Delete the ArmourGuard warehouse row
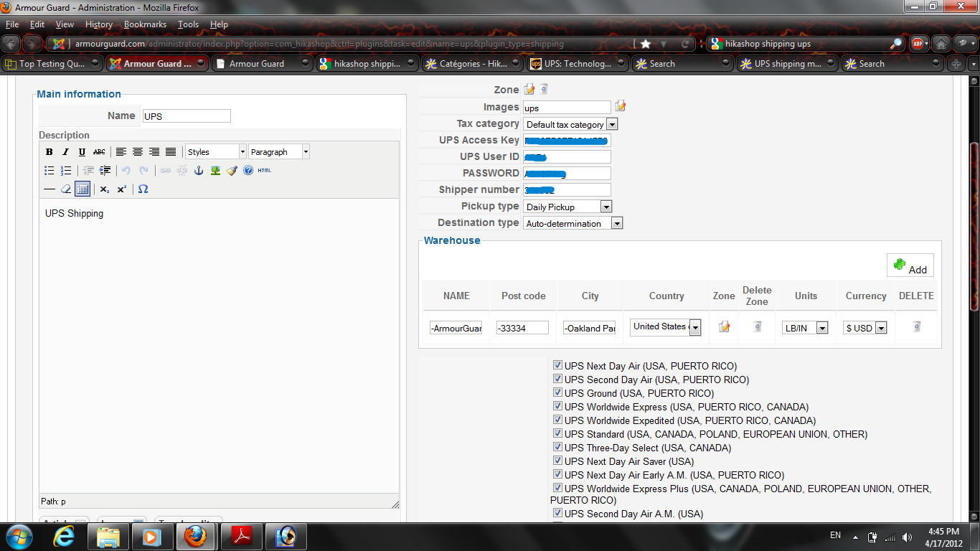The height and width of the screenshot is (551, 980). (x=916, y=327)
